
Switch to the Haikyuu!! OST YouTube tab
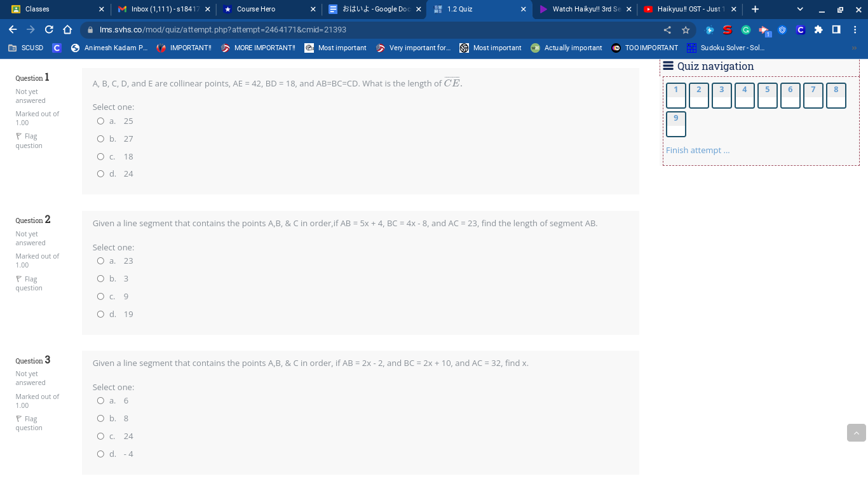click(689, 10)
